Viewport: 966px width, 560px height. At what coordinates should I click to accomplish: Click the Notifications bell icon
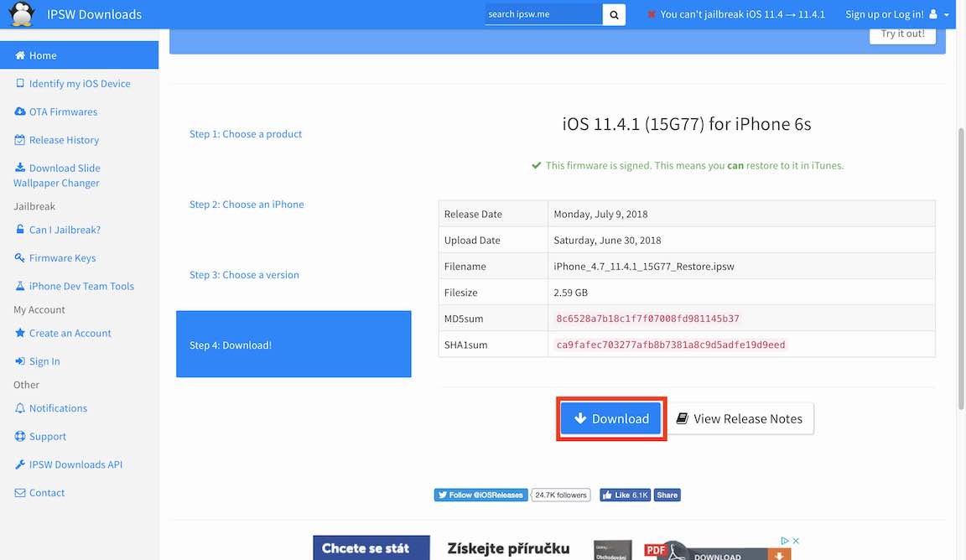tap(20, 407)
